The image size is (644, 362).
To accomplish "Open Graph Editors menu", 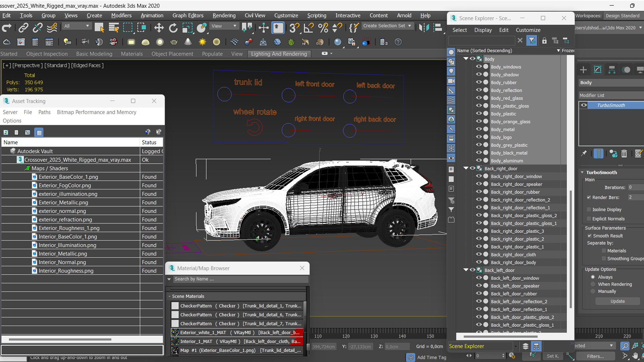I will pyautogui.click(x=188, y=15).
